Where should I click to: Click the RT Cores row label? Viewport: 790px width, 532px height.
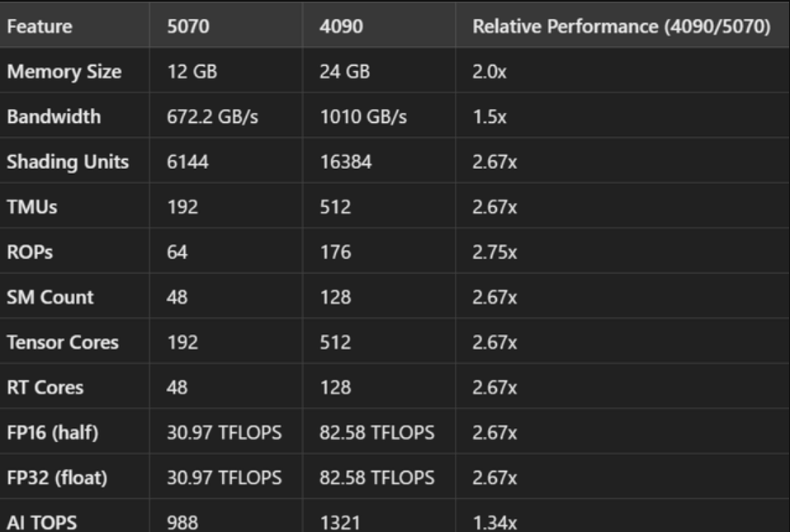pos(45,387)
